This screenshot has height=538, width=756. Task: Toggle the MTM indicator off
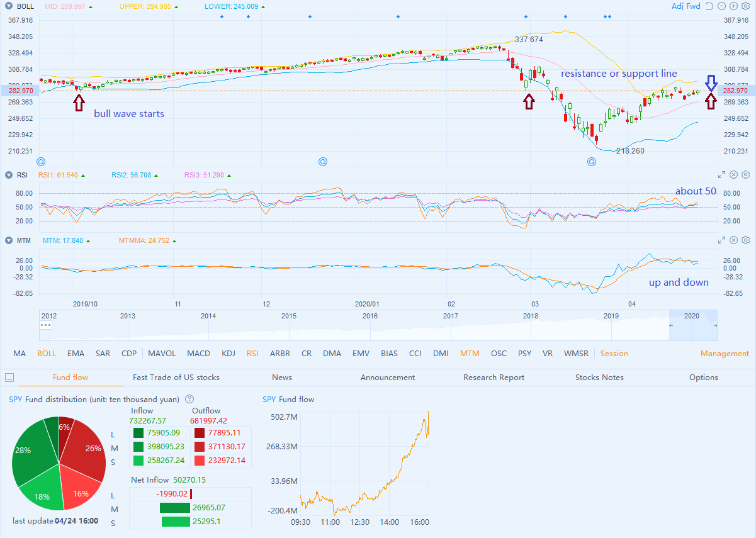click(x=470, y=354)
